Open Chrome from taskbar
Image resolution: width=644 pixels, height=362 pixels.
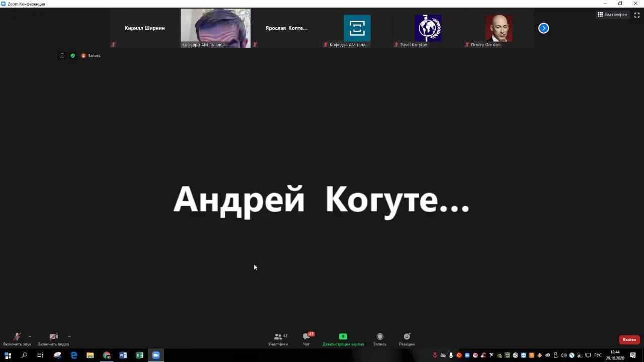107,355
